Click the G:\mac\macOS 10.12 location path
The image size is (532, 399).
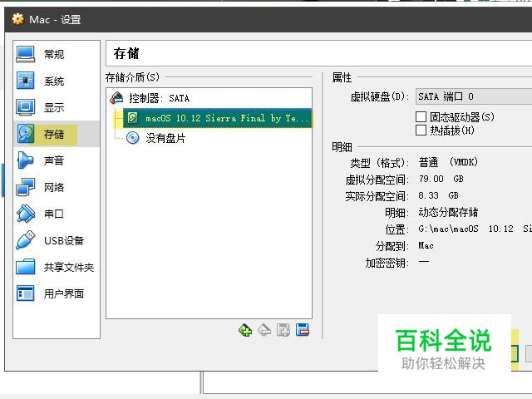[475, 229]
